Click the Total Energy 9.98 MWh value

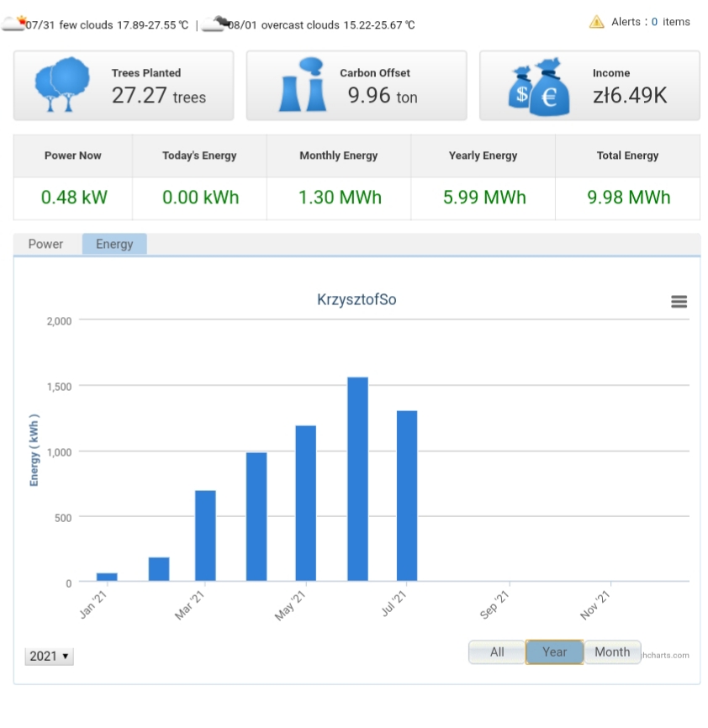point(627,198)
